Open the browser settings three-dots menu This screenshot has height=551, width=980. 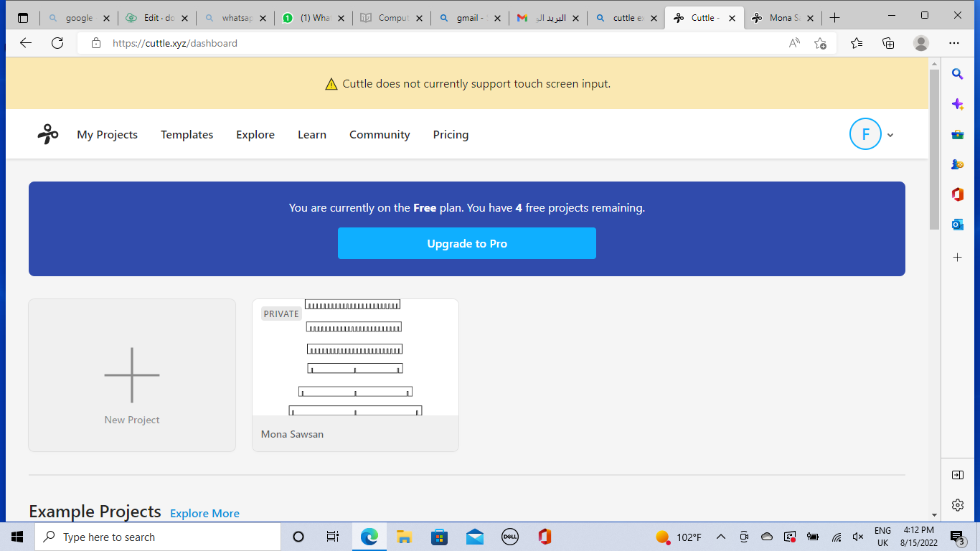(x=953, y=43)
